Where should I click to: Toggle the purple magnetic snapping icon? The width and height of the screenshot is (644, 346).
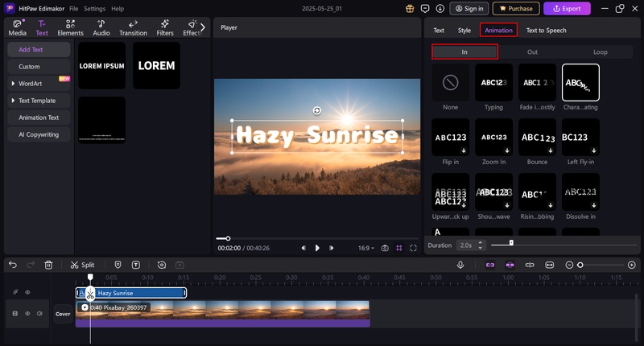point(510,265)
